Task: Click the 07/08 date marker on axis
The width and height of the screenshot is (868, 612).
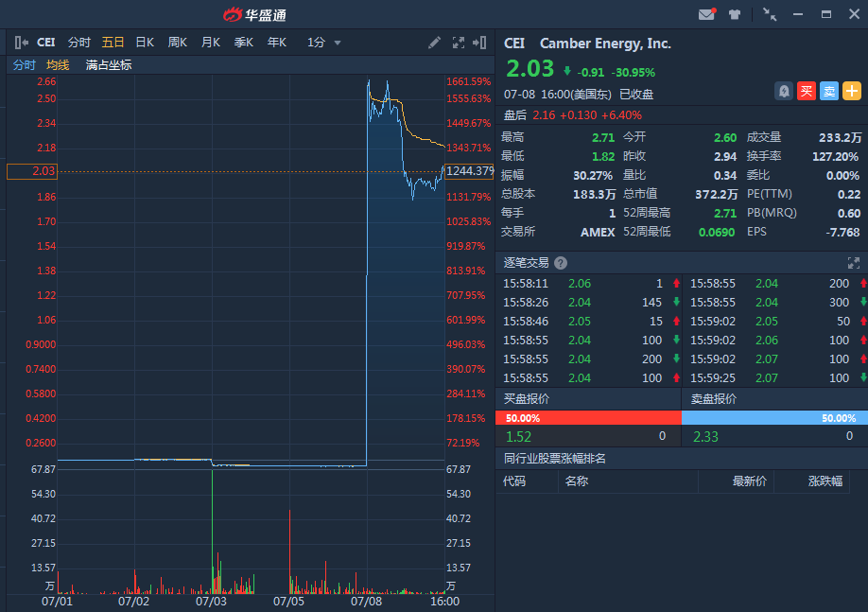Action: (366, 602)
